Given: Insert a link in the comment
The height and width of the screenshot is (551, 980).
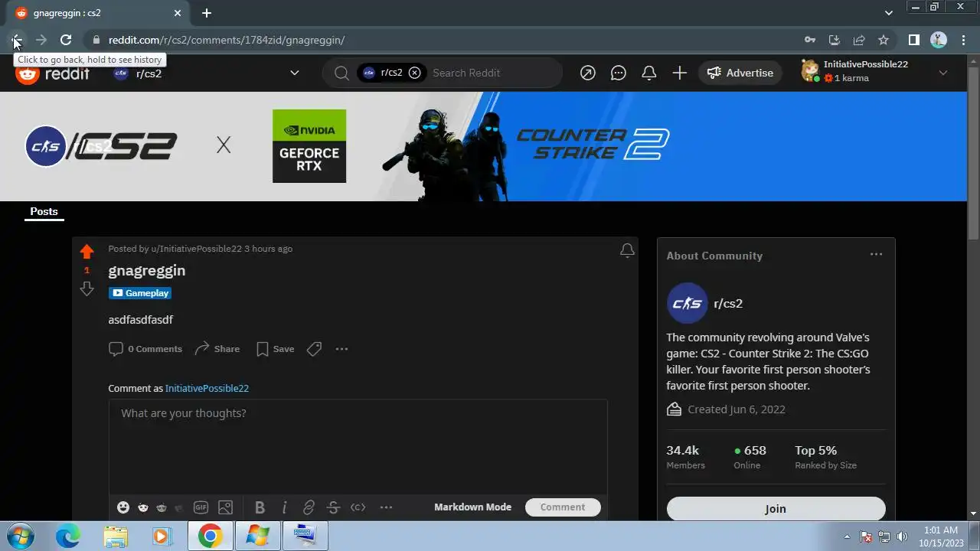Looking at the screenshot, I should pyautogui.click(x=309, y=507).
